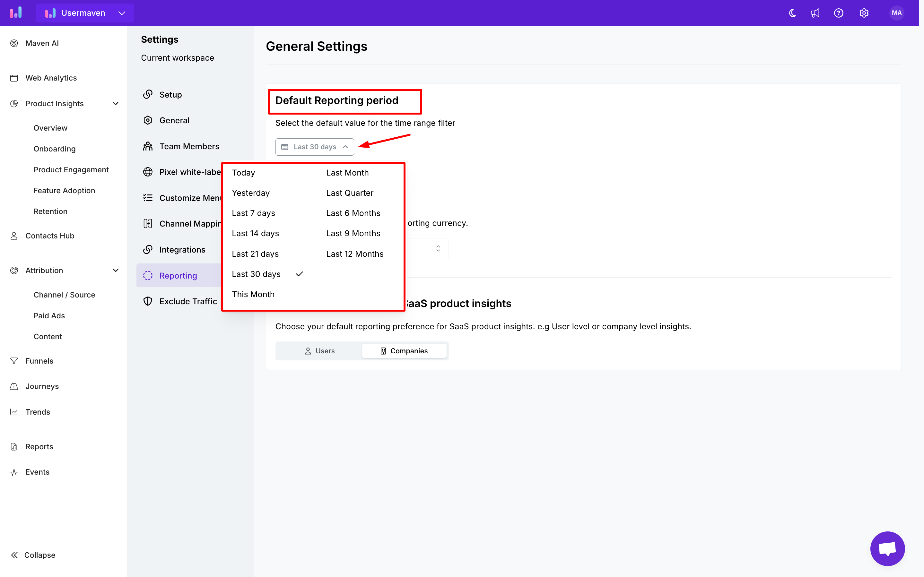
Task: Select Companies level insights
Action: coord(404,350)
